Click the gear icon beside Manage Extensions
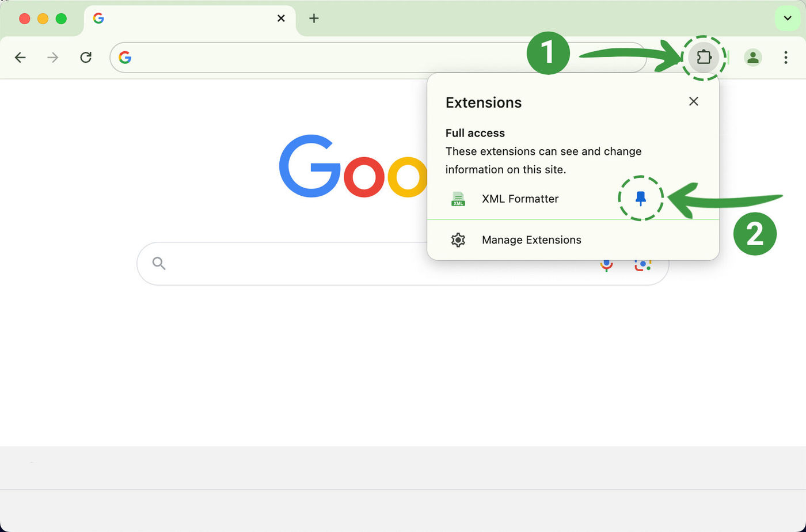806x532 pixels. click(x=458, y=240)
